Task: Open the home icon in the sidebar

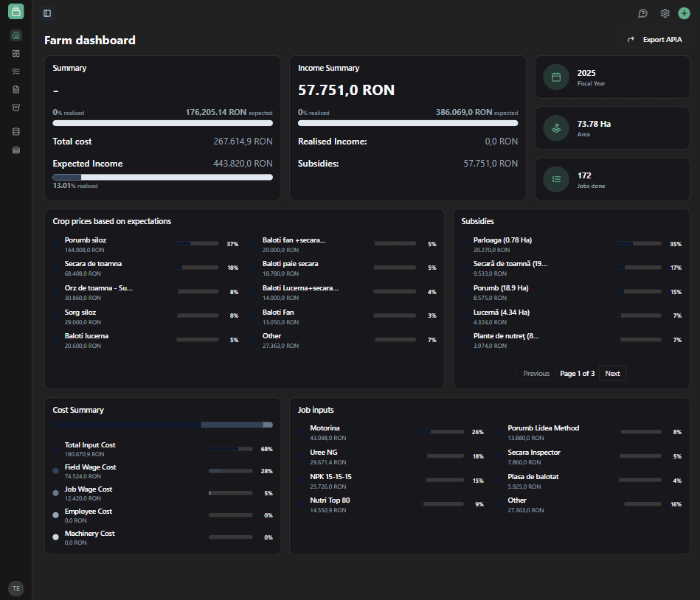Action: pos(16,35)
